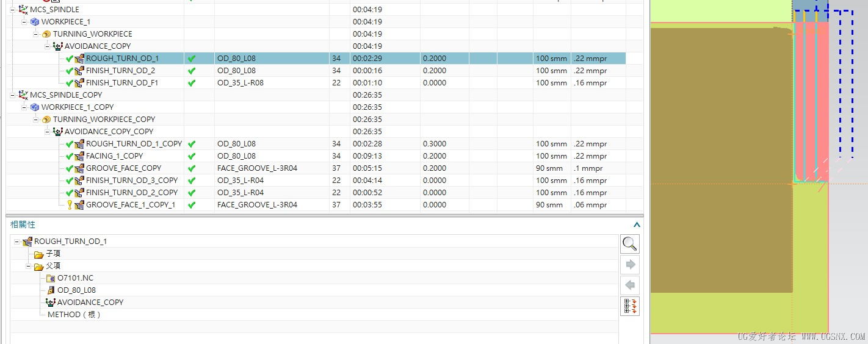Click the operation icon beside FINISH_TURN_OD_2
This screenshot has height=344, width=868.
(x=79, y=70)
